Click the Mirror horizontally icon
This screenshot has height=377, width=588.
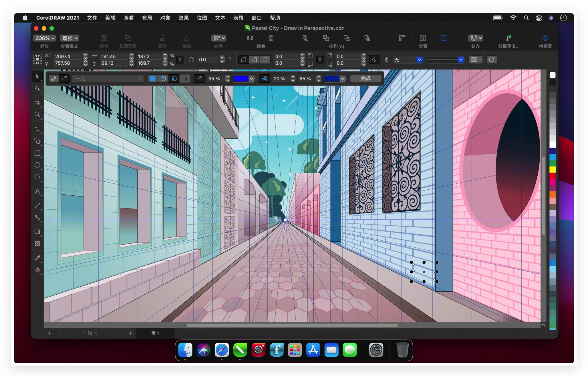point(250,38)
